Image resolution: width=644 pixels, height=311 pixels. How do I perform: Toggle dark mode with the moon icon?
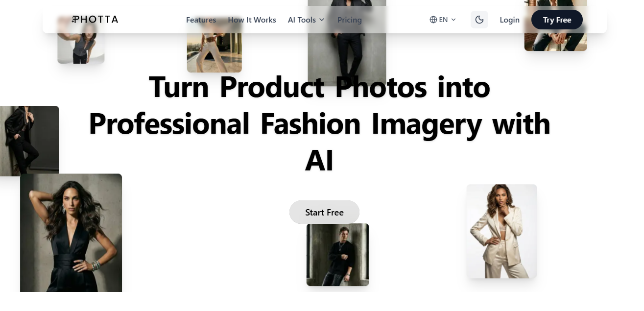(479, 20)
